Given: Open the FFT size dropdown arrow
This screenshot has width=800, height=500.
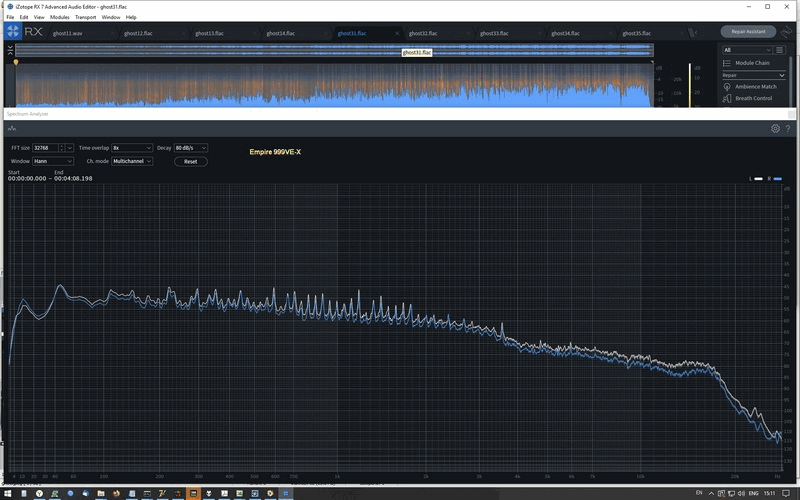Looking at the screenshot, I should click(70, 148).
